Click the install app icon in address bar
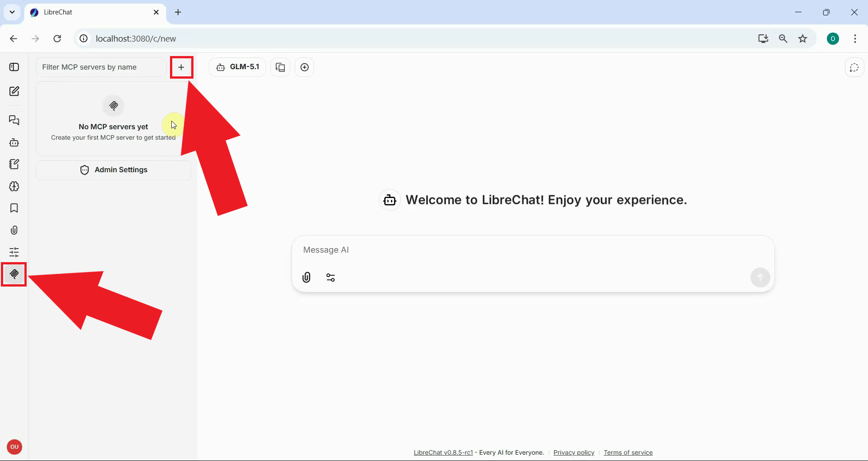Image resolution: width=868 pixels, height=461 pixels. click(763, 39)
